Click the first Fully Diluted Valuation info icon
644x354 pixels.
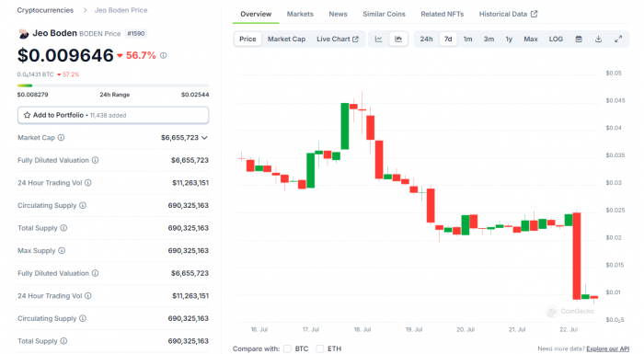(x=95, y=160)
